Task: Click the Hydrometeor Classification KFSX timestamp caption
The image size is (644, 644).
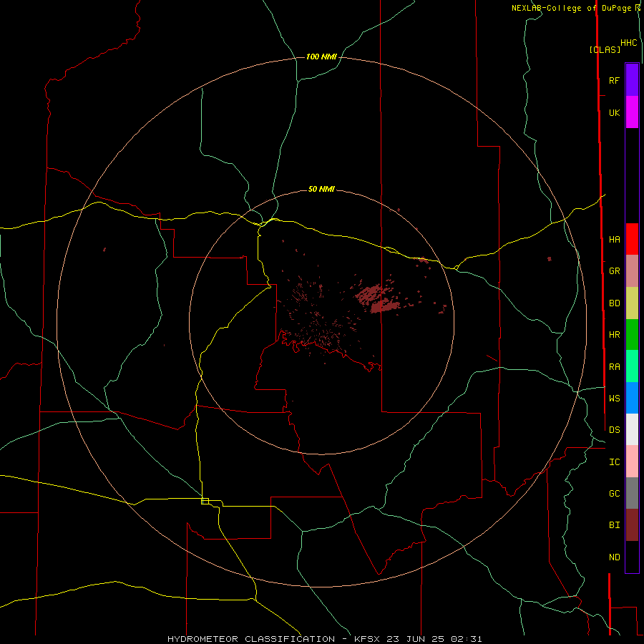Action: [324, 639]
